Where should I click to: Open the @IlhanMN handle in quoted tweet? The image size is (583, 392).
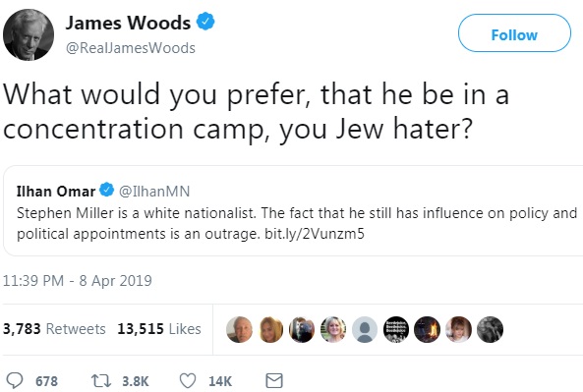[154, 192]
